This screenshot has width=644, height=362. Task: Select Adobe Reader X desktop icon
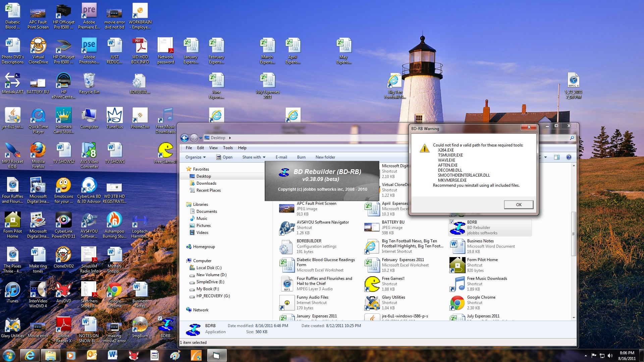click(x=63, y=330)
